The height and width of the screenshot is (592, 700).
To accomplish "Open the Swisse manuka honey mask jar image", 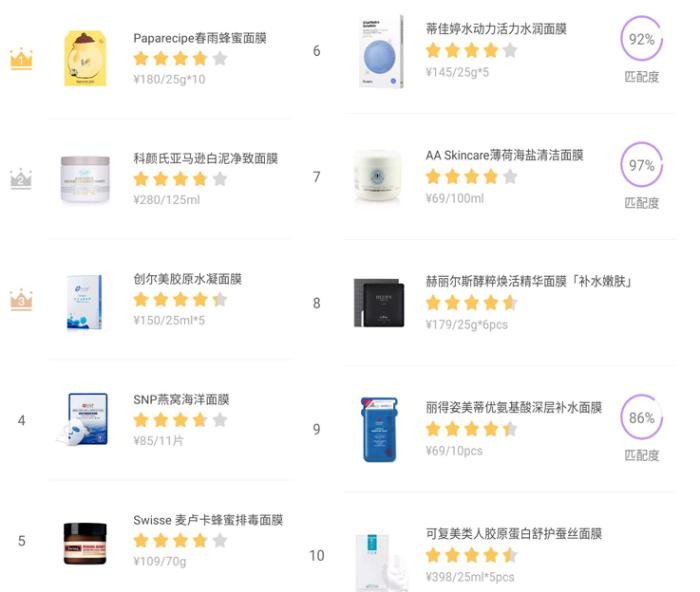I will (85, 541).
